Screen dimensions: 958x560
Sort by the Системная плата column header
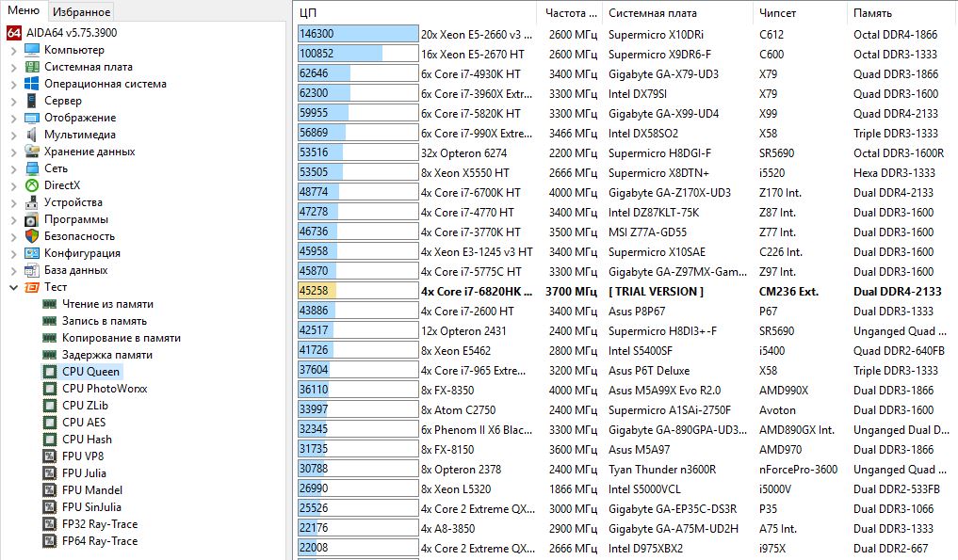click(x=677, y=13)
